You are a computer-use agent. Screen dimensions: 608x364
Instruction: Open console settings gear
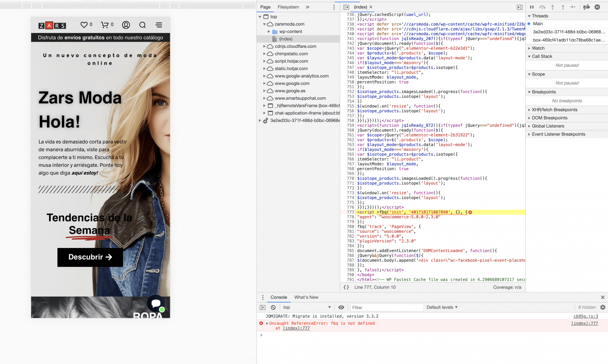click(603, 307)
